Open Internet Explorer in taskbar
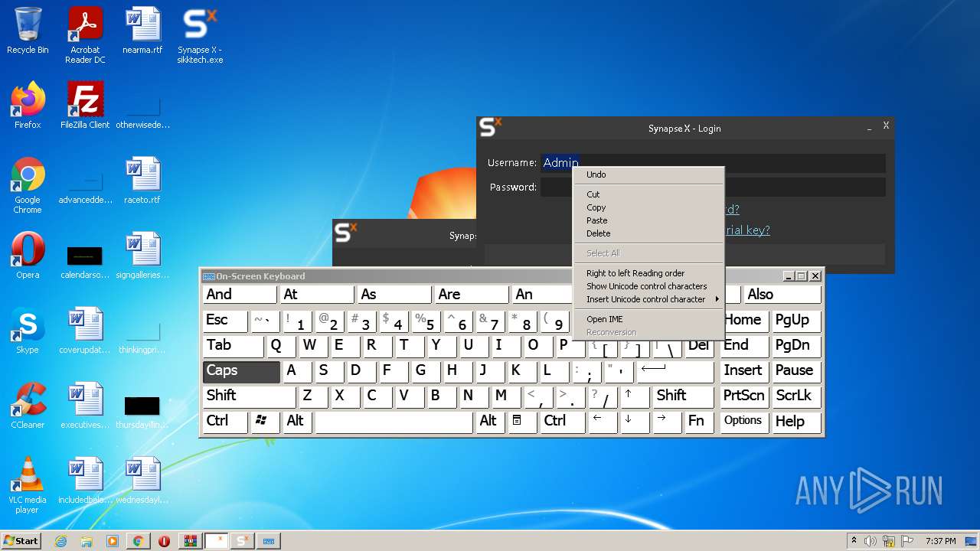The image size is (980, 551). [61, 541]
